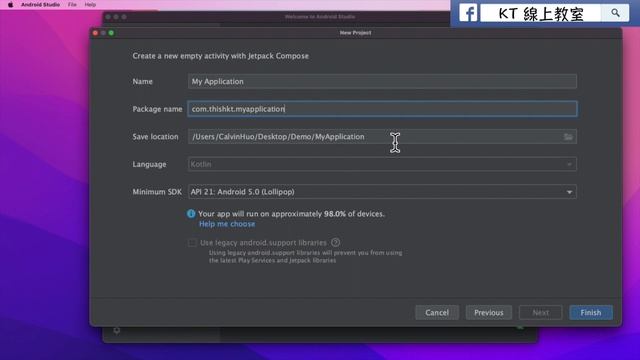Click the Next button
The width and height of the screenshot is (640, 360).
[540, 313]
